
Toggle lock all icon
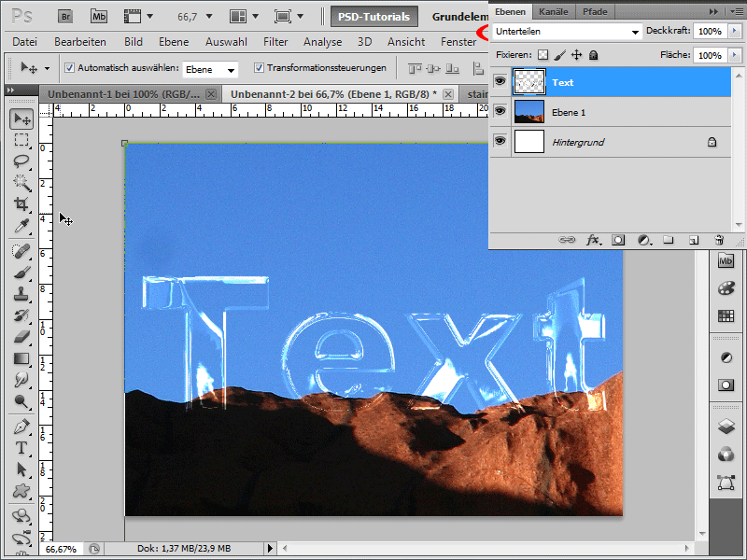(x=593, y=55)
